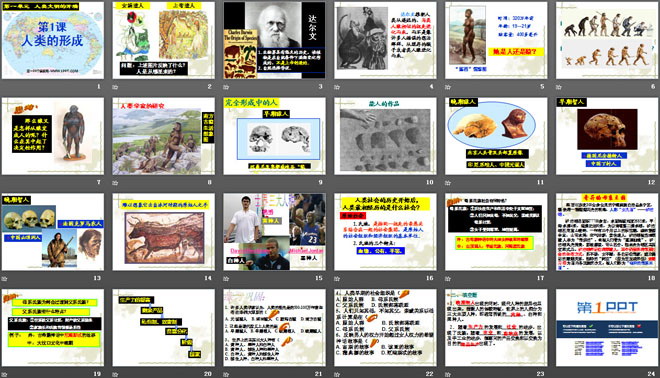The image size is (660, 378).
Task: Click the animation star icon under slide 17
Action: (x=448, y=278)
